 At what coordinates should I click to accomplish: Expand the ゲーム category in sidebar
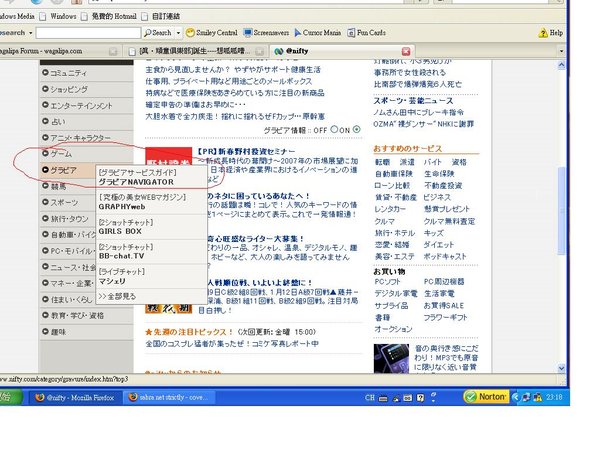[60, 155]
